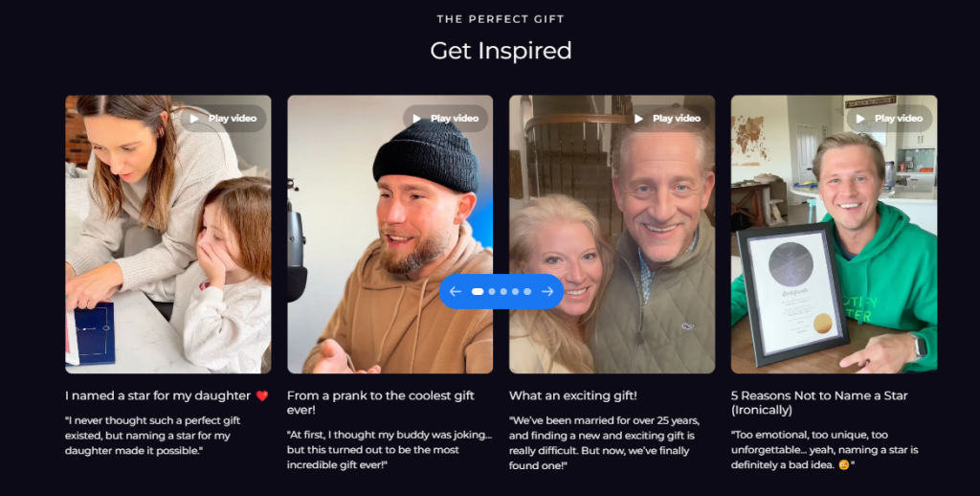Open the man in black beanie thumbnail
The width and height of the screenshot is (980, 496).
(390, 235)
